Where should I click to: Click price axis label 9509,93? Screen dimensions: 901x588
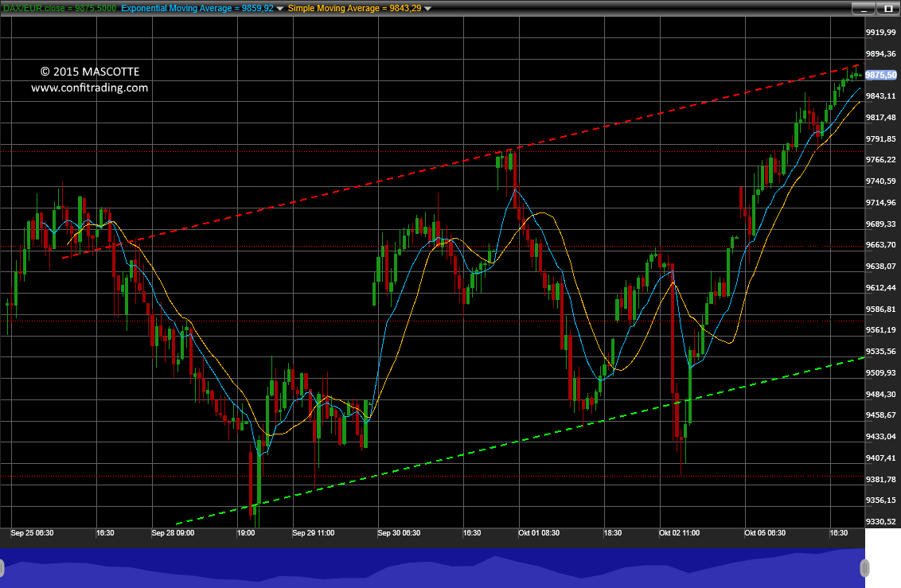(881, 372)
